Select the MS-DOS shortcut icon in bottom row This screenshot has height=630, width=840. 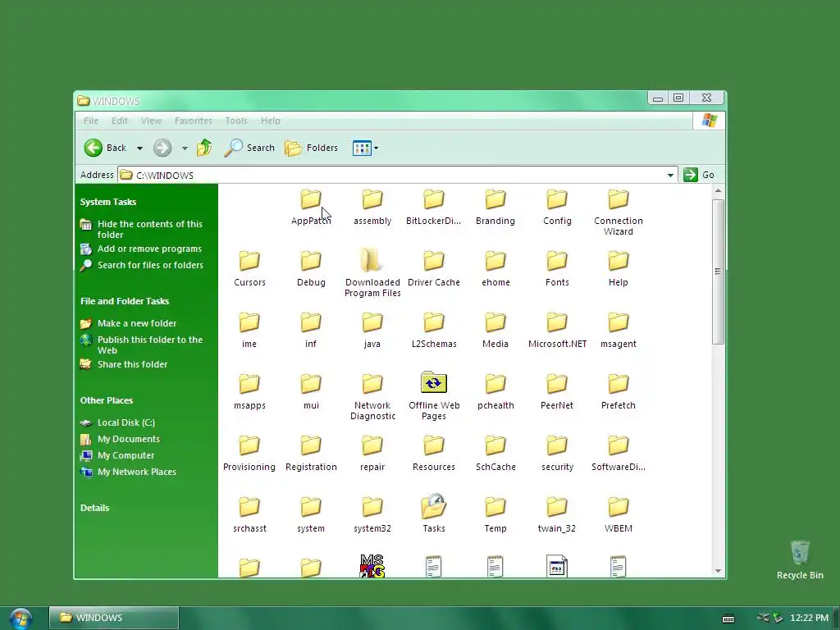pyautogui.click(x=372, y=566)
